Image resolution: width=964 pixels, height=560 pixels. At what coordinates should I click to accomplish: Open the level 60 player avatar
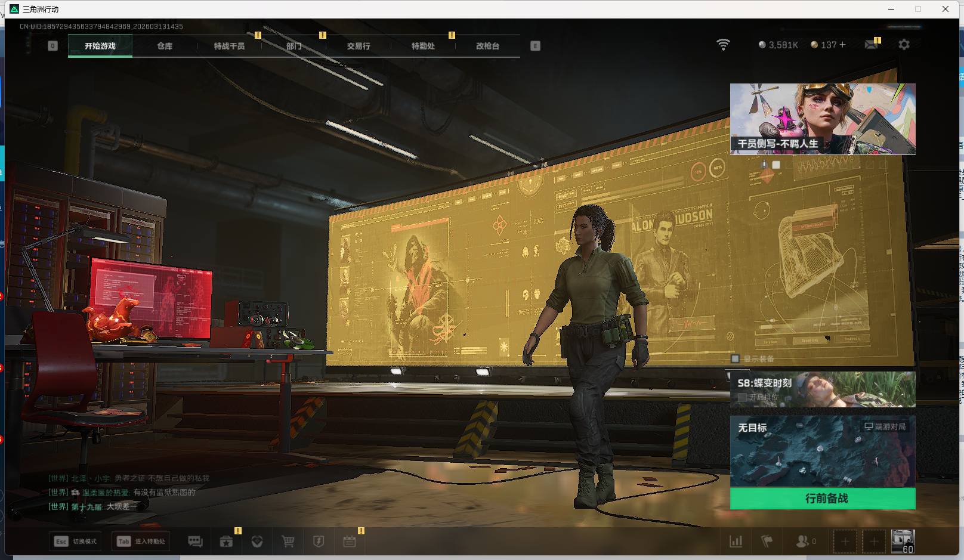click(x=903, y=542)
